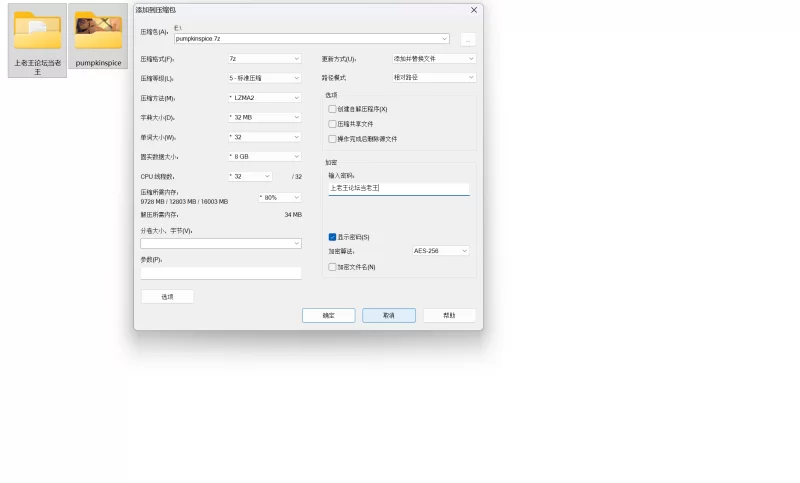
Task: Close the 添加到压缩包 dialog
Action: point(473,9)
